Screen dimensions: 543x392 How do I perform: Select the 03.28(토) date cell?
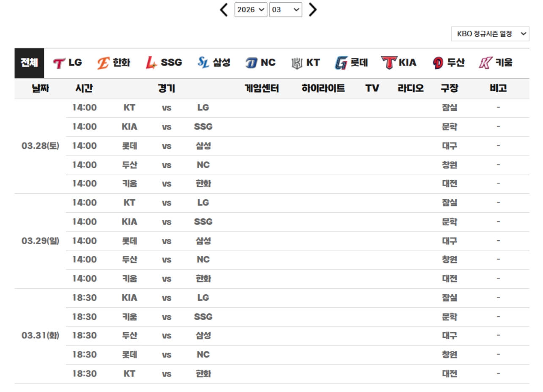coord(40,146)
